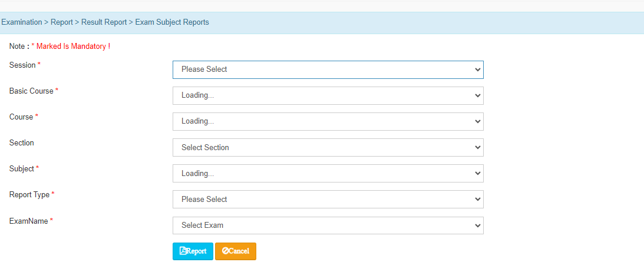Click Exam Subject Reports breadcrumb text
The image size is (644, 272).
172,22
